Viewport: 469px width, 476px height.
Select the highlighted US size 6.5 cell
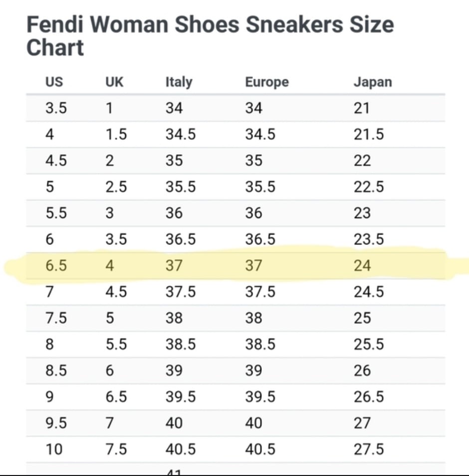tap(56, 265)
